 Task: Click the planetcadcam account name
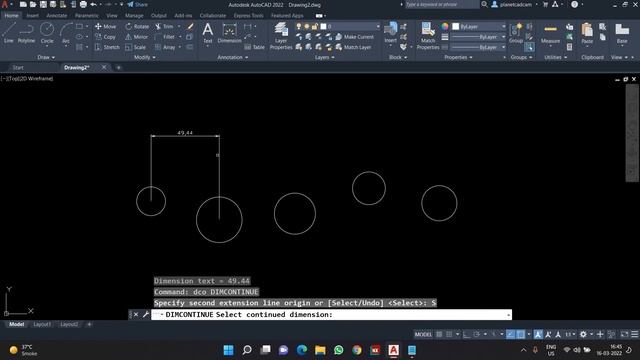point(516,4)
